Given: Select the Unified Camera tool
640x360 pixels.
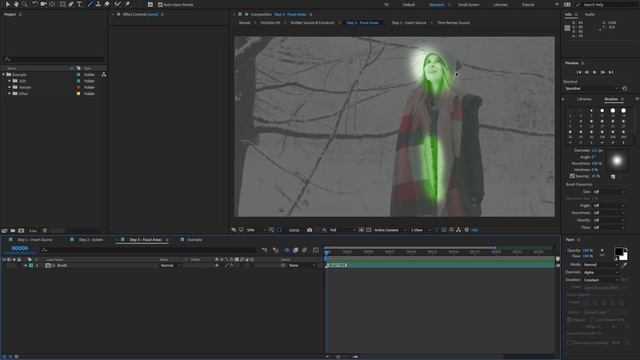Looking at the screenshot, I should [x=44, y=4].
